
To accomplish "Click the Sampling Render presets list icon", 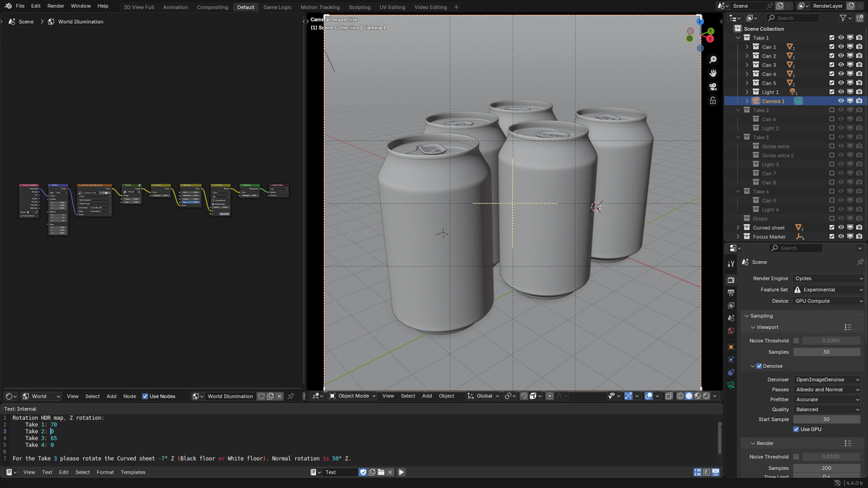I will pos(848,443).
